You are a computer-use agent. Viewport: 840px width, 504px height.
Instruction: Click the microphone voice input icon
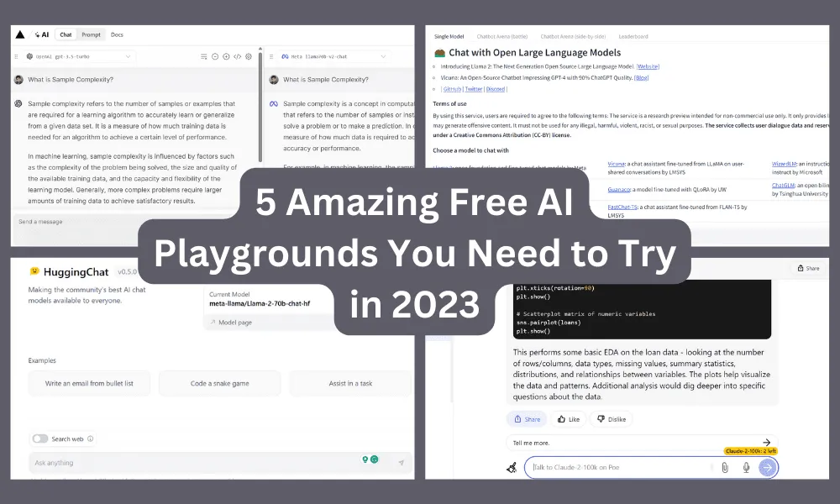pos(746,468)
